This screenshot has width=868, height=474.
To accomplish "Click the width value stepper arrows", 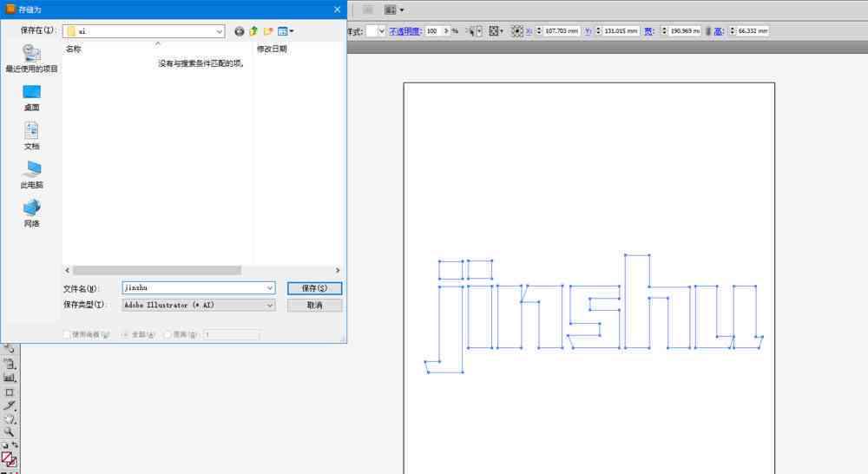I will pyautogui.click(x=664, y=31).
